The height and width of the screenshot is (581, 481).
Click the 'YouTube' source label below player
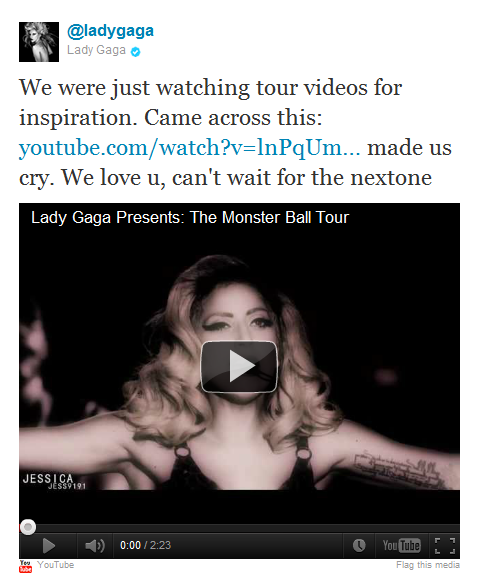pyautogui.click(x=56, y=565)
